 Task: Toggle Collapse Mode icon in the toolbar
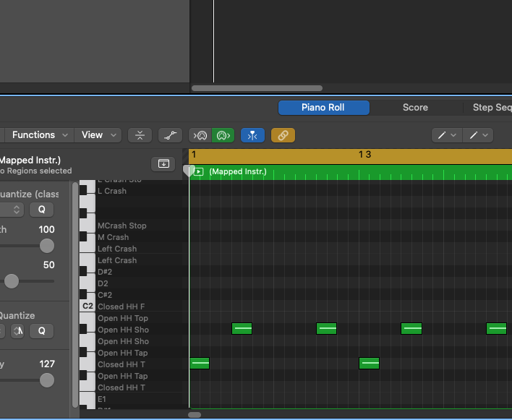point(140,135)
